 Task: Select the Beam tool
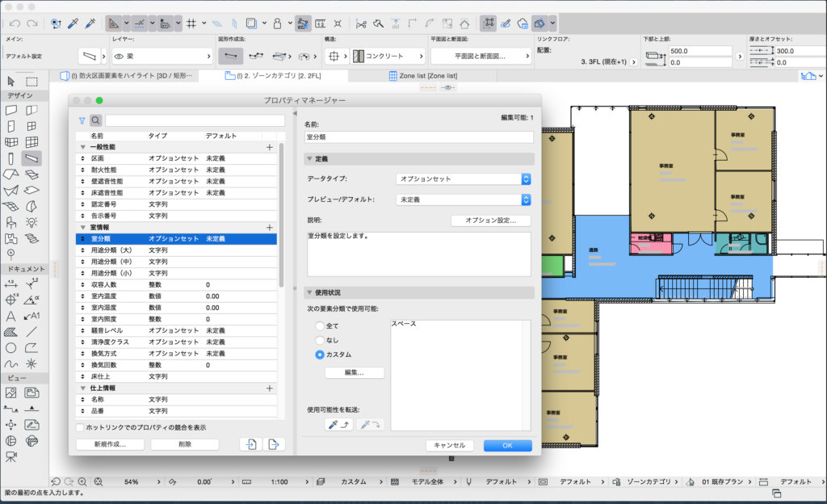[31, 158]
